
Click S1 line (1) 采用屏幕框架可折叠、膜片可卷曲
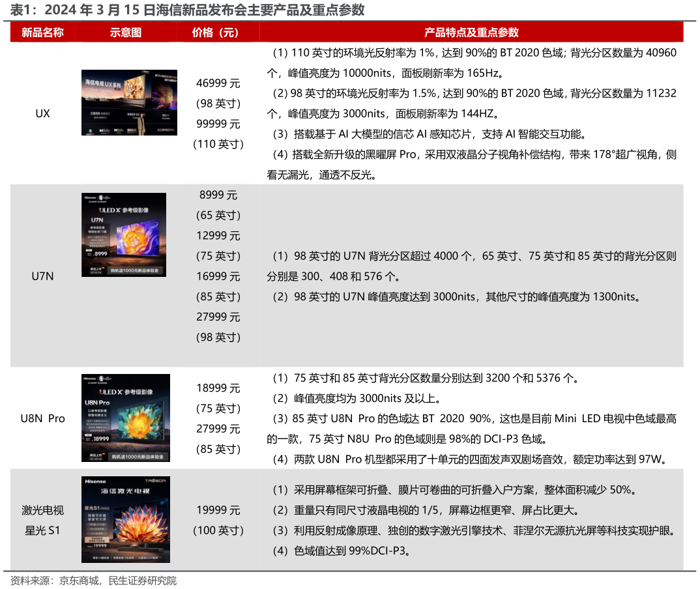point(456,490)
